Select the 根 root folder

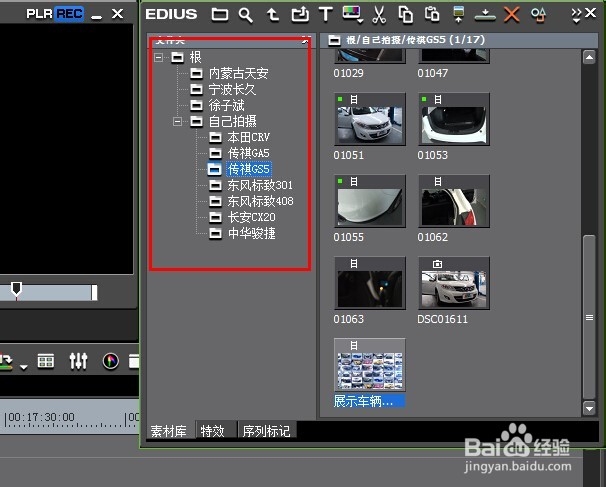tap(195, 58)
